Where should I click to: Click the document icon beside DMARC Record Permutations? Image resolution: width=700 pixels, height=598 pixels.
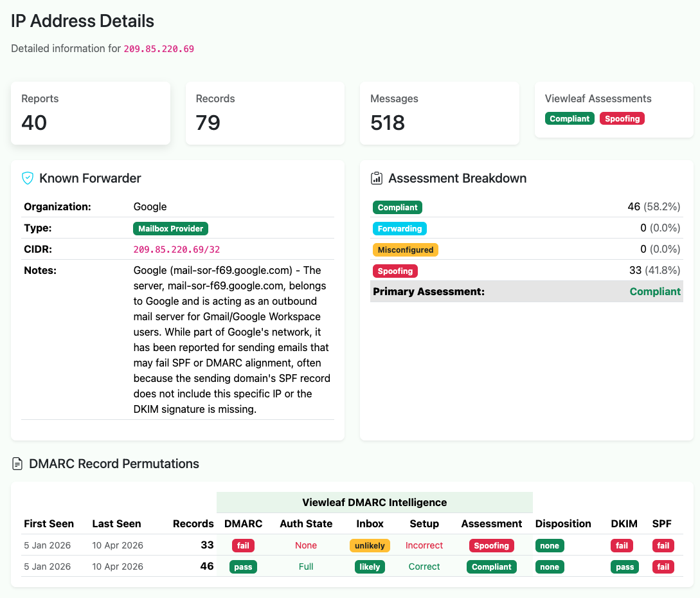16,464
